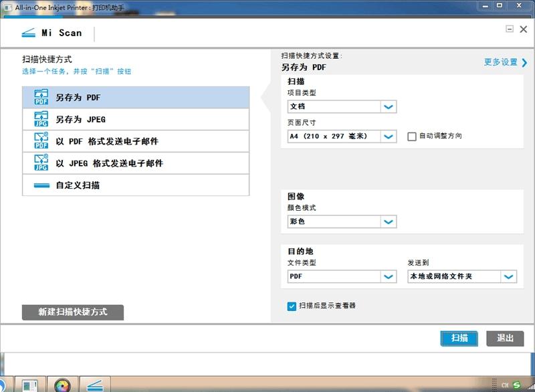The height and width of the screenshot is (392, 535).
Task: Click the JPG icon beside 另存为 JPEG
Action: coord(41,118)
